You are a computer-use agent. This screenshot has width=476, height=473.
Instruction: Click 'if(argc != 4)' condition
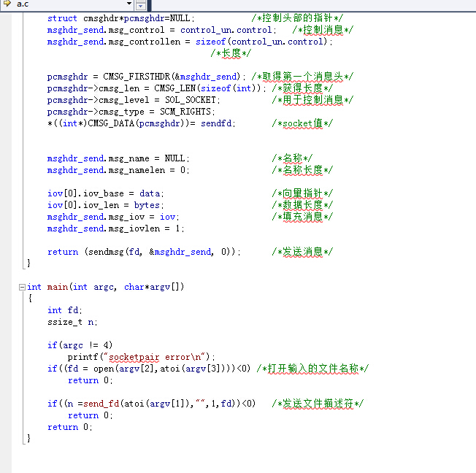(x=80, y=345)
